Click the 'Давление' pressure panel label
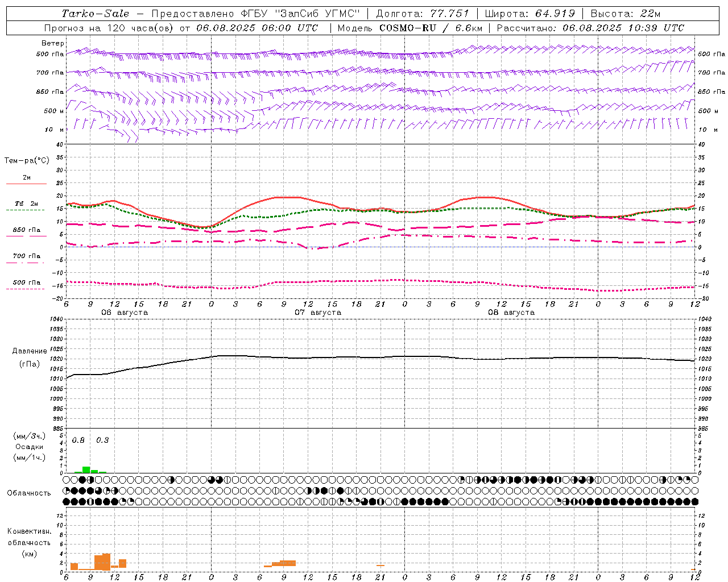 click(x=30, y=351)
